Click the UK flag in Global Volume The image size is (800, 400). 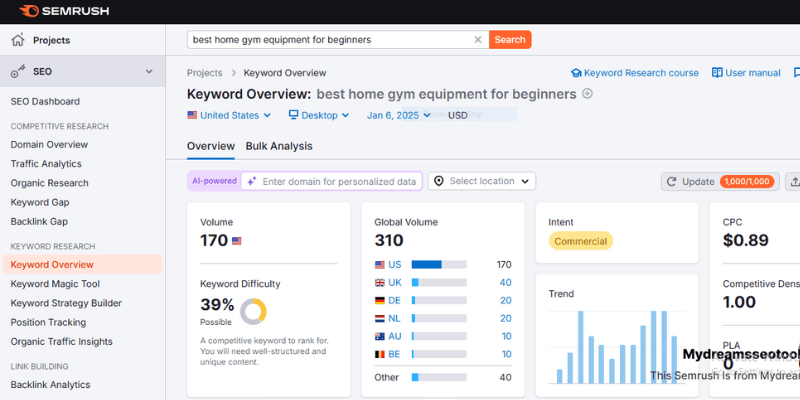pyautogui.click(x=380, y=283)
